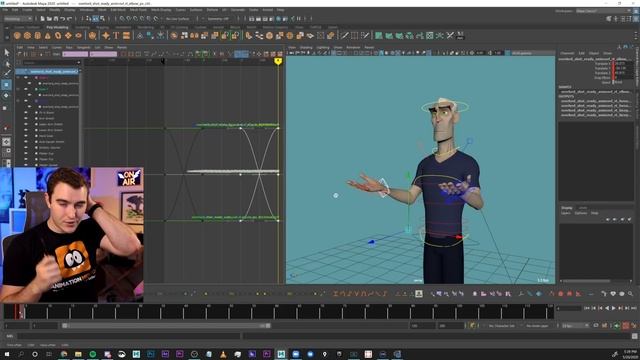
Task: Open File Explorer from the taskbar
Action: pyautogui.click(x=78, y=354)
